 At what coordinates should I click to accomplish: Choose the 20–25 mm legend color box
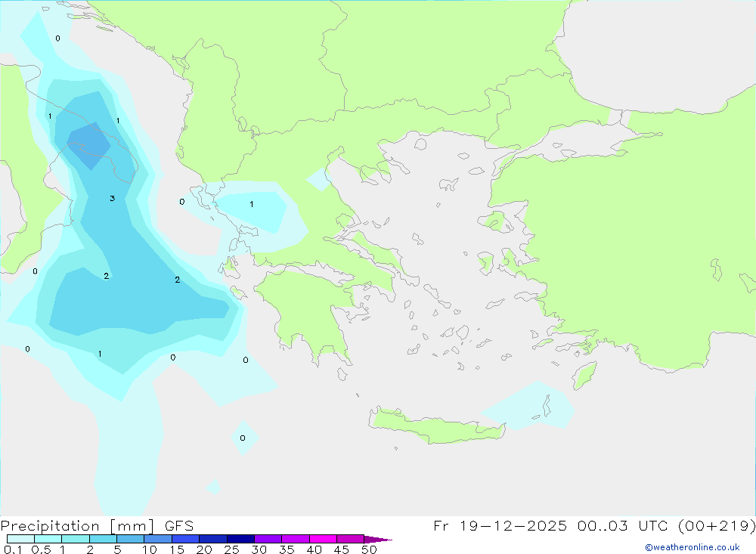click(213, 539)
